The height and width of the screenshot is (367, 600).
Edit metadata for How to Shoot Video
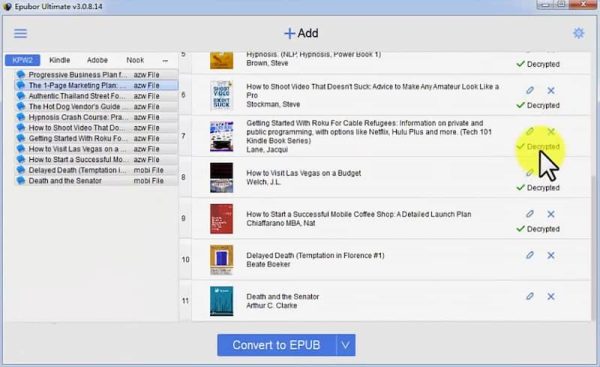click(x=530, y=90)
